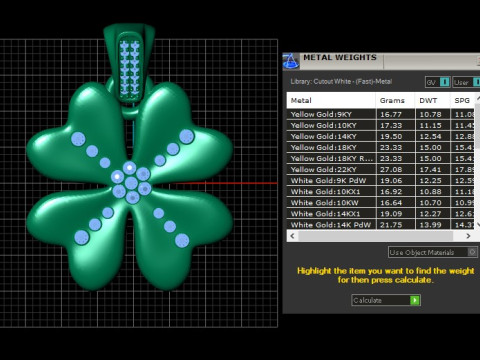Click the 12.25 DWT value
Screen dimensions: 480x360
[x=430, y=180]
